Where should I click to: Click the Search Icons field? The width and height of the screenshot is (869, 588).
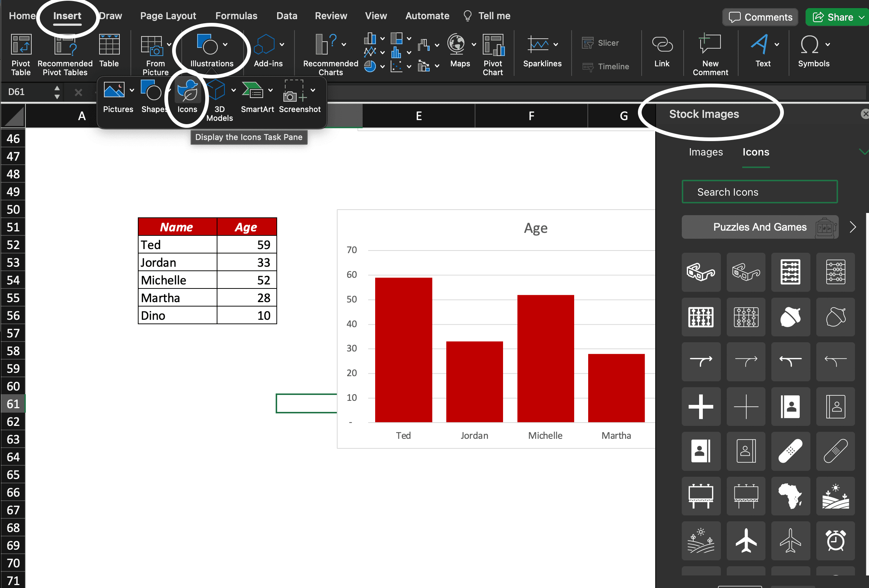point(760,192)
